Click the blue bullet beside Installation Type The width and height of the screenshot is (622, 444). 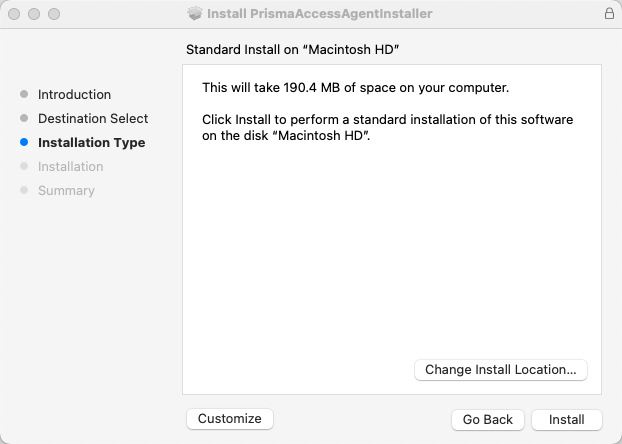(24, 142)
